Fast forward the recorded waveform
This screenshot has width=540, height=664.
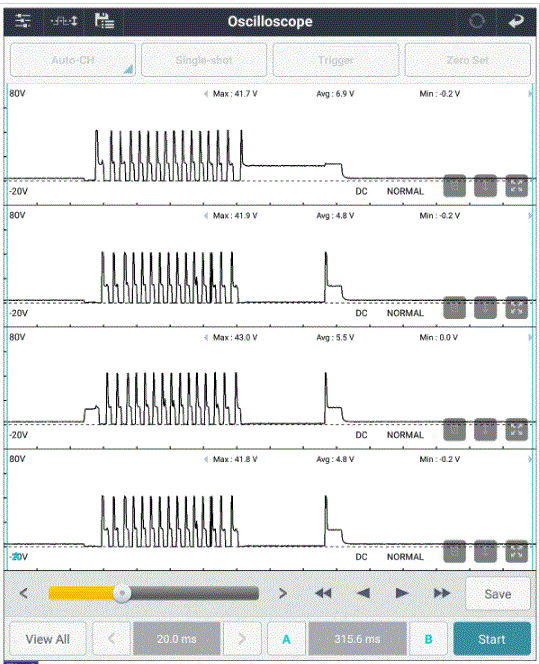442,593
